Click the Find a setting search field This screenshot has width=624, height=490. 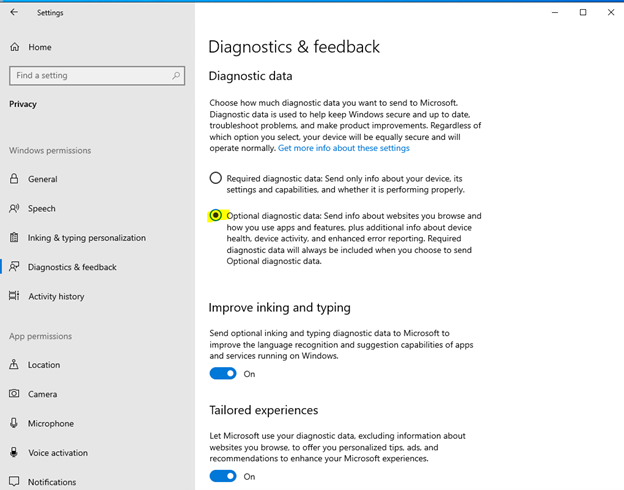(x=97, y=76)
